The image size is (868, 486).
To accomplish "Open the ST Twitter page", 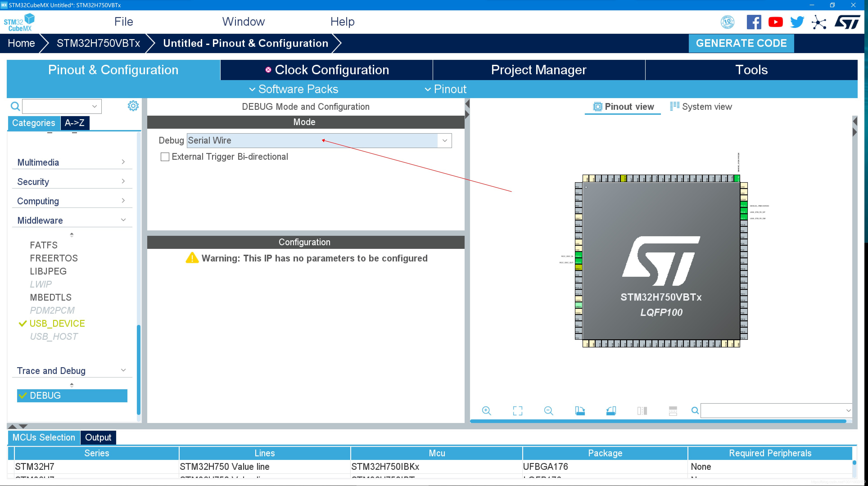I will point(797,22).
